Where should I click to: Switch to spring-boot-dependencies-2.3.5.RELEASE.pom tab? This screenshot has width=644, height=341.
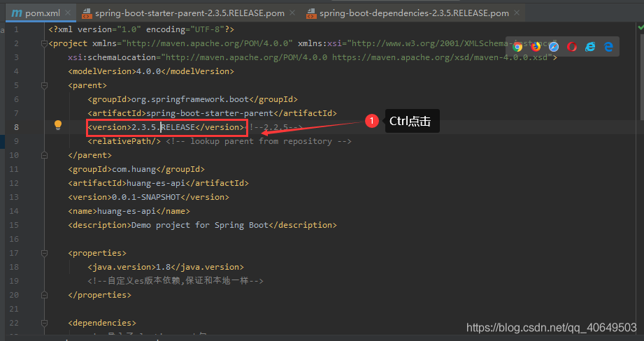coord(413,13)
